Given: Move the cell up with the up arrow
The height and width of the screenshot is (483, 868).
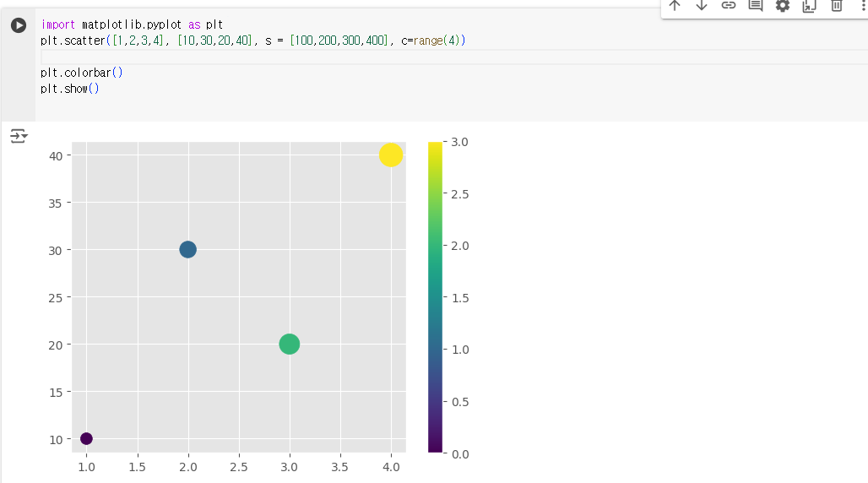Looking at the screenshot, I should coord(675,6).
